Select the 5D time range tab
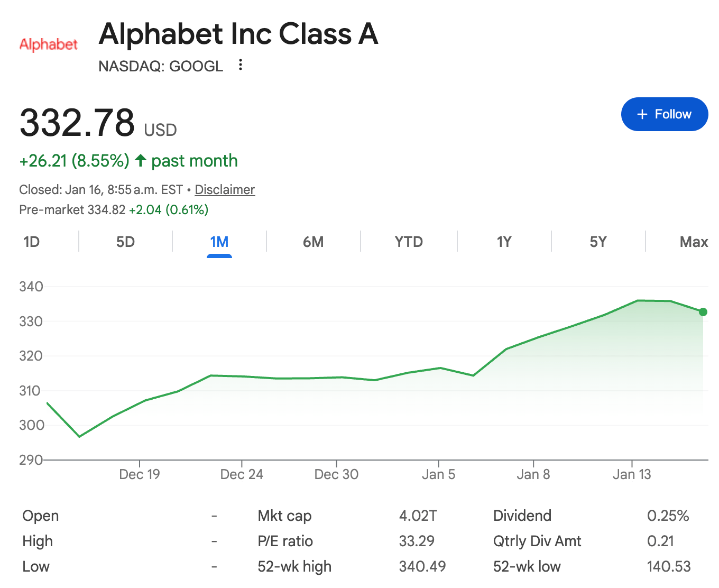 (125, 242)
